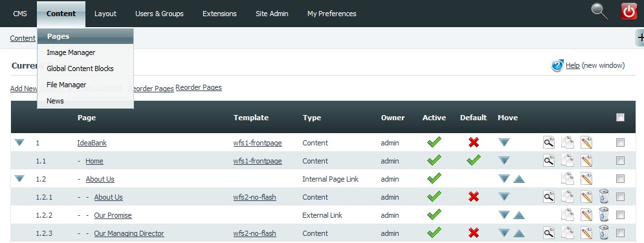Set Our Managing Director as default page
The image size is (644, 243).
click(474, 233)
